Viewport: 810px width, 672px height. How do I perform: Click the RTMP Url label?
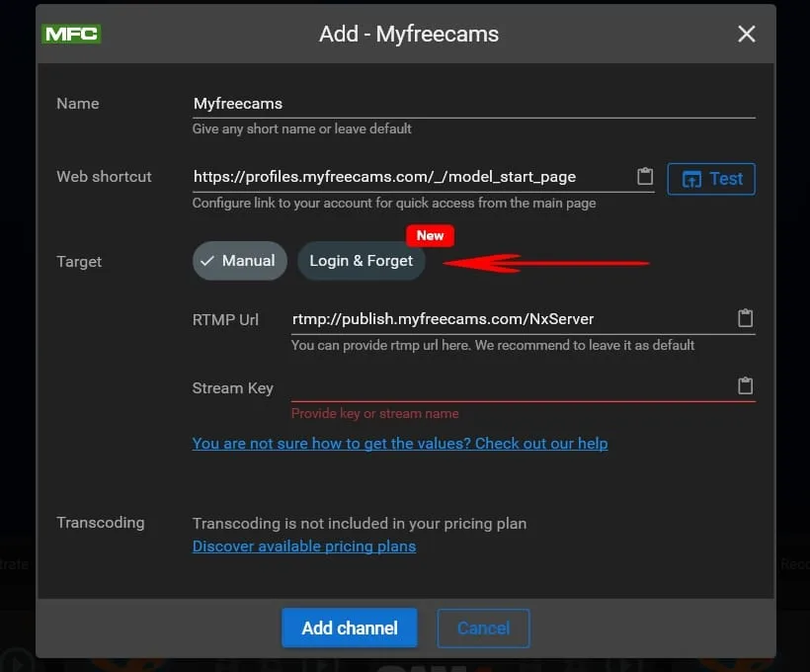point(225,319)
